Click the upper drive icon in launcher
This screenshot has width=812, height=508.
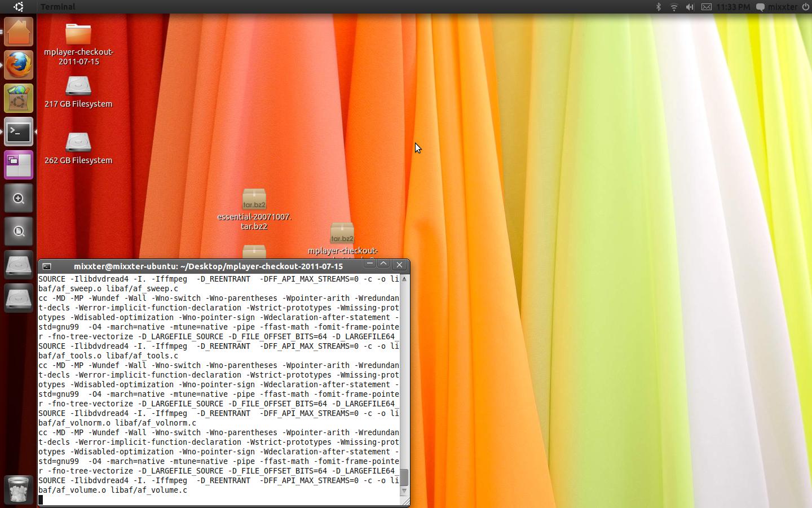tap(19, 265)
